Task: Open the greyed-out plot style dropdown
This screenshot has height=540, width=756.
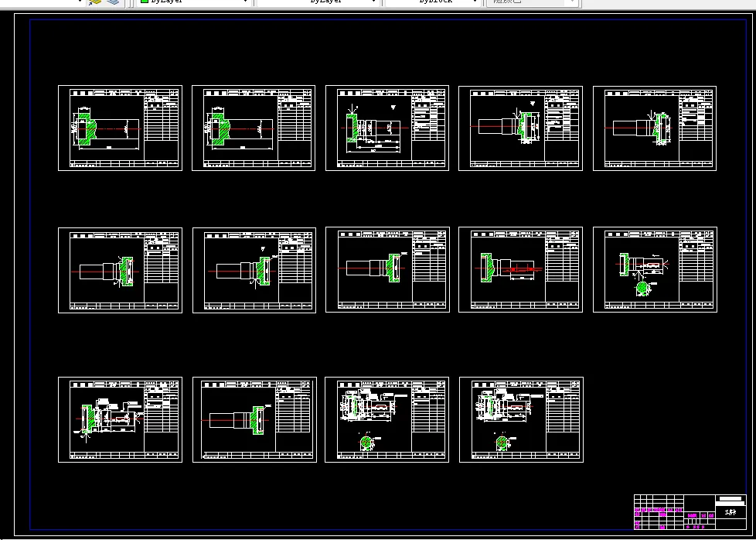Action: (531, 2)
